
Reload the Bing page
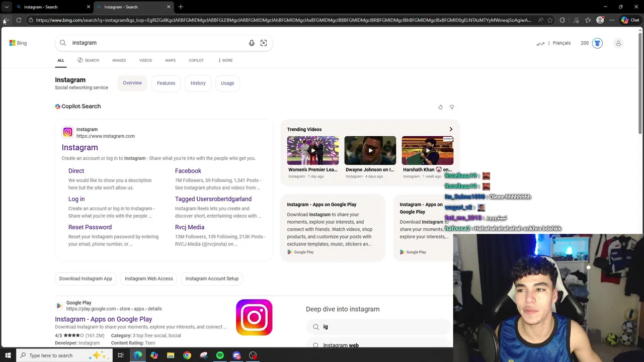point(19,20)
